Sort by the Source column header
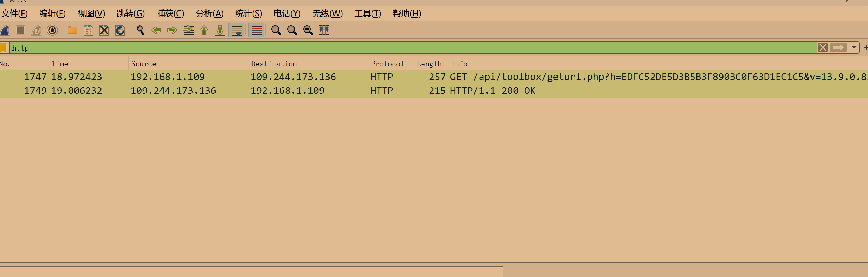This screenshot has height=277, width=868. (188, 64)
